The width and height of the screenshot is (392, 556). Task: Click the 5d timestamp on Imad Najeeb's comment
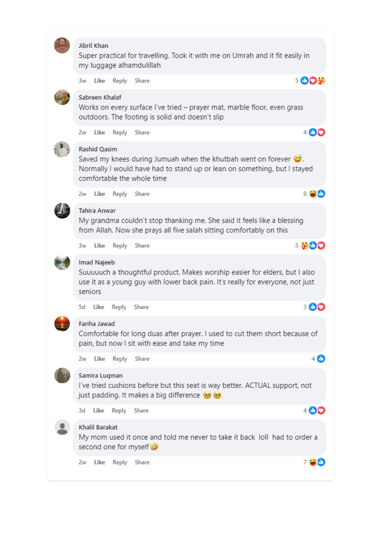point(82,307)
